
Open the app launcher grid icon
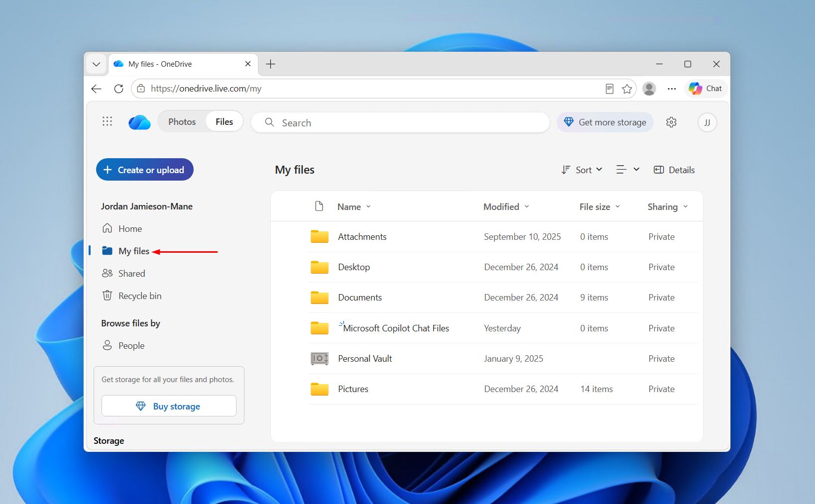[x=107, y=121]
